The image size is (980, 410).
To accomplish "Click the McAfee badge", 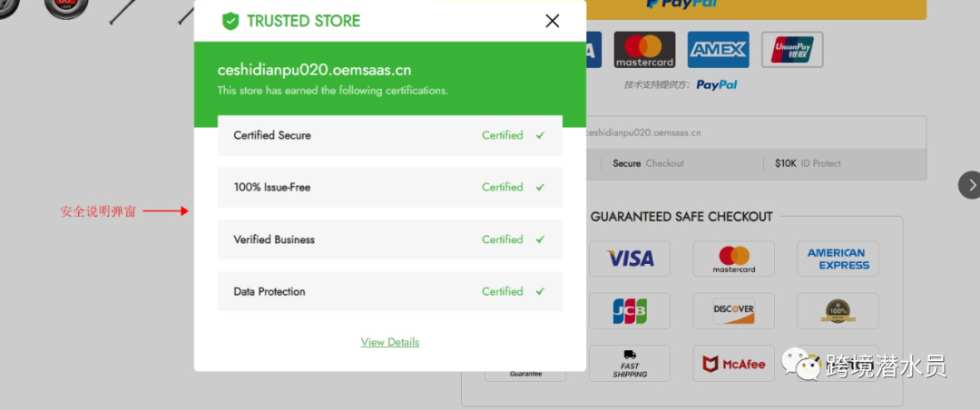I will [x=734, y=363].
